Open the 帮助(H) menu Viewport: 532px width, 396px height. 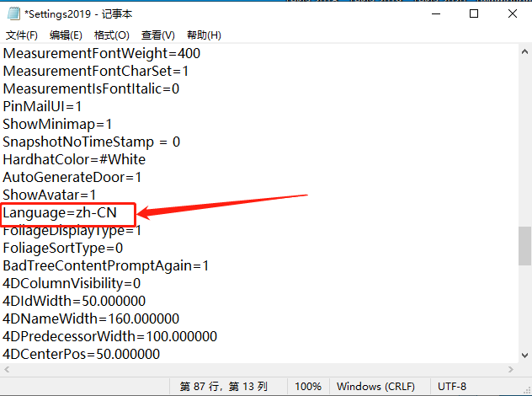(204, 35)
